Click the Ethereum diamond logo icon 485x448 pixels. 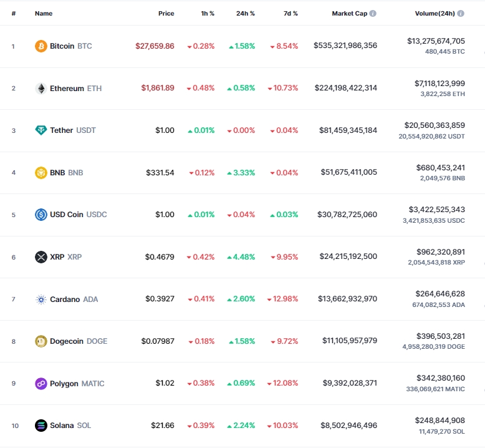coord(41,89)
